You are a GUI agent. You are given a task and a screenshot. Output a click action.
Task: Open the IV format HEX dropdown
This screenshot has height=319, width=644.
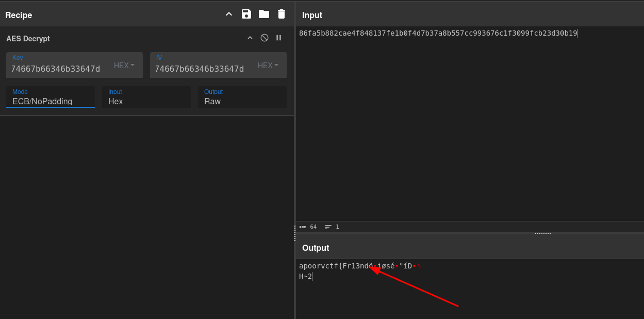pos(268,66)
